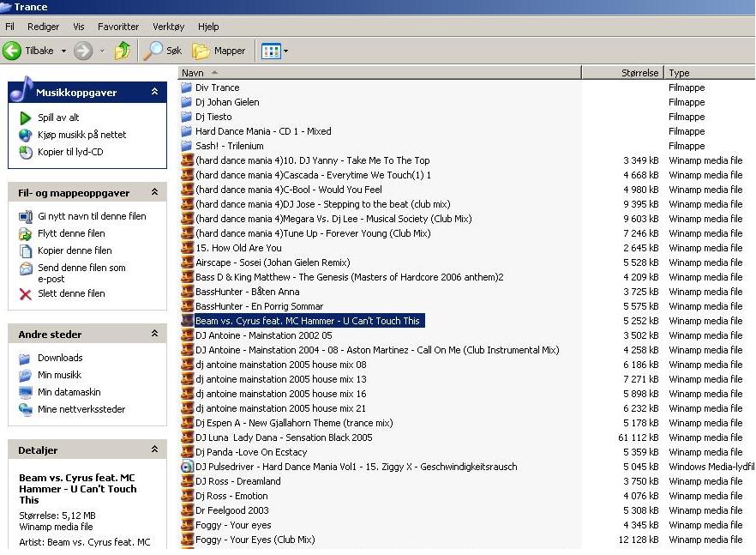
Task: Select DJ Luna Lady Dana - Sensation Black 2005
Action: point(284,437)
